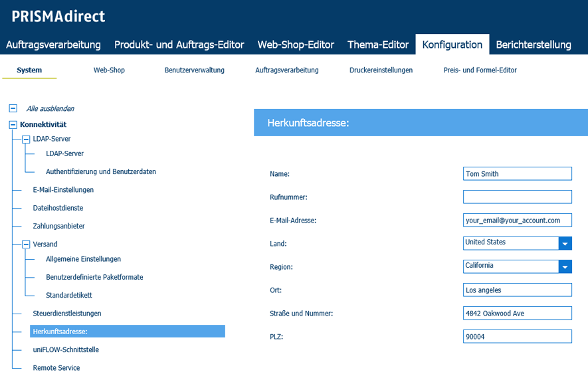This screenshot has height=376, width=588.
Task: Select the Versand tree label
Action: point(45,244)
